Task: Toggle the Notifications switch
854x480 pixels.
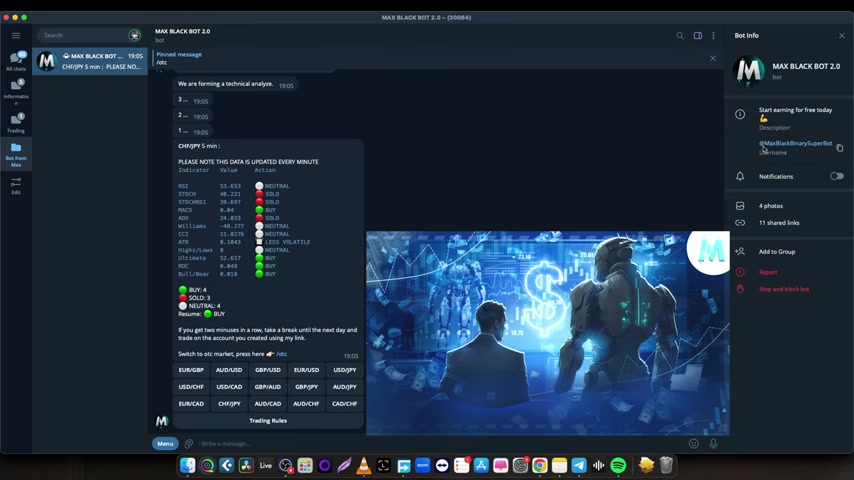Action: [x=836, y=176]
